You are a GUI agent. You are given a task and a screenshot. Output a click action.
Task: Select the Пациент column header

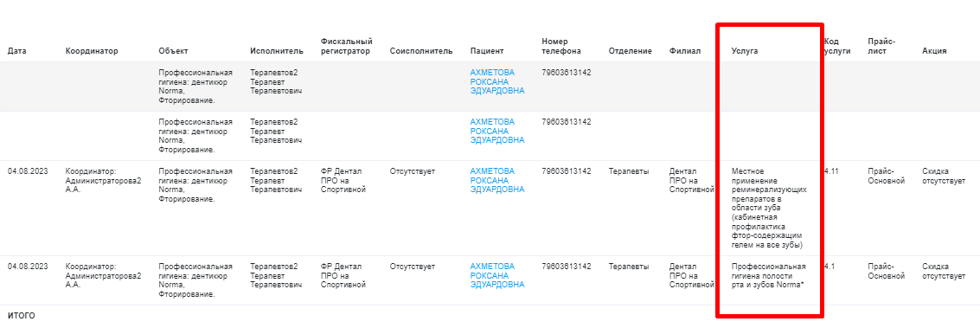point(487,51)
